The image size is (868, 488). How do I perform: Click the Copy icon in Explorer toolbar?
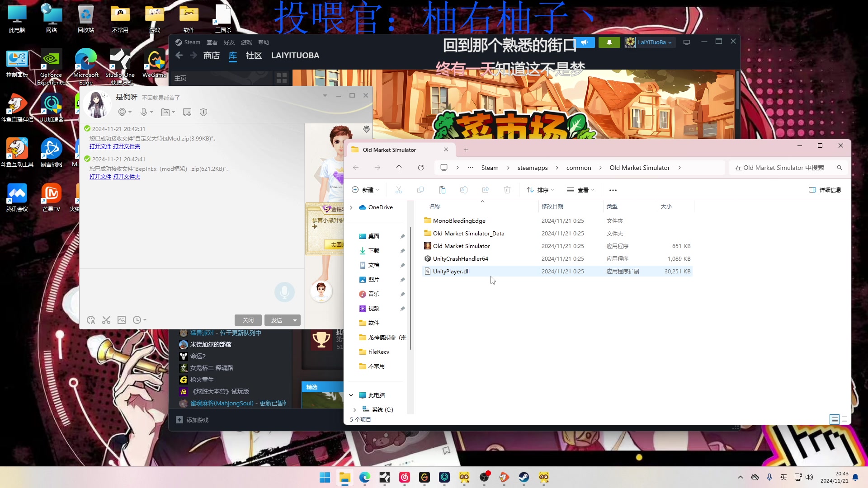[x=420, y=190]
